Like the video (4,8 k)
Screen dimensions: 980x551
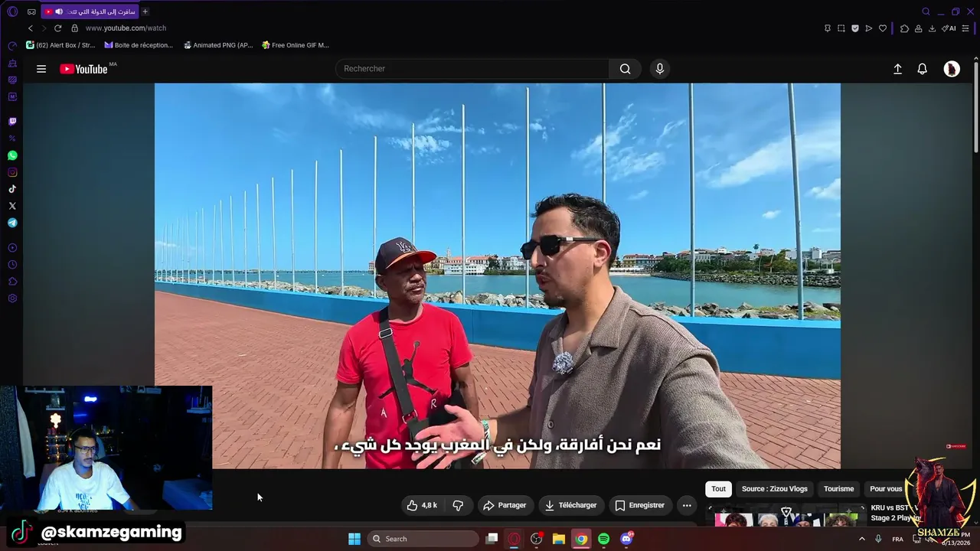pyautogui.click(x=422, y=505)
